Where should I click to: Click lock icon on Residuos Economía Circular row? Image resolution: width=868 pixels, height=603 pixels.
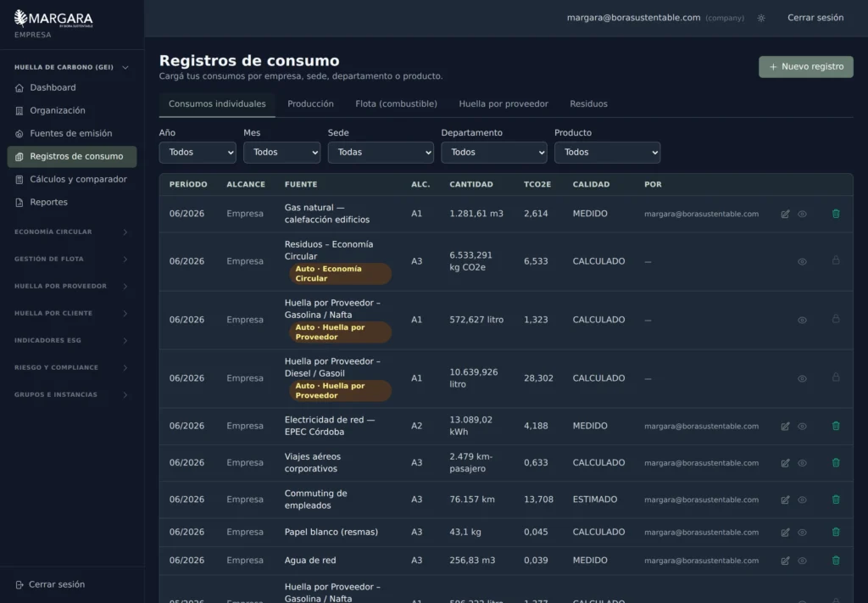pyautogui.click(x=836, y=260)
